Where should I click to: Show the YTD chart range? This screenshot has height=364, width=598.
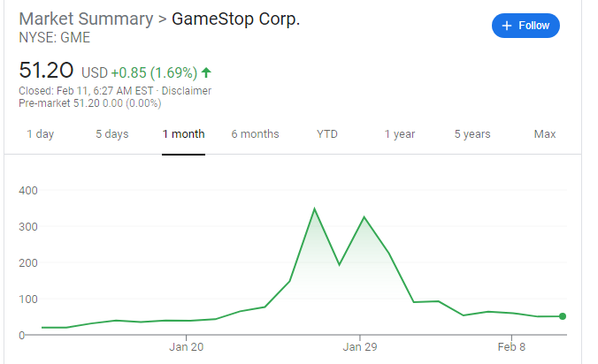[x=326, y=134]
